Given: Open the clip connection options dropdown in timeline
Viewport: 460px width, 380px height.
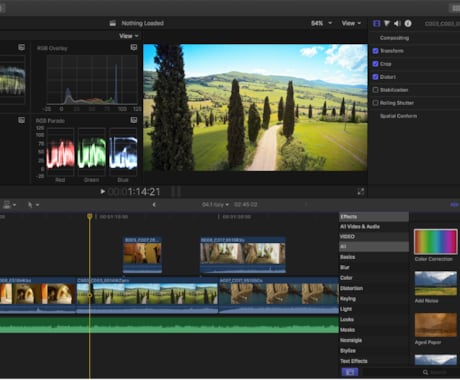Looking at the screenshot, I should click(9, 204).
